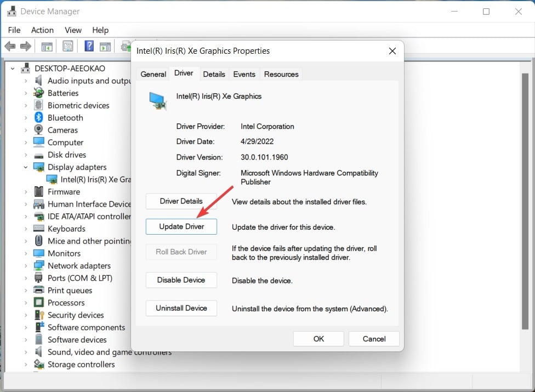Click the Ports (COM & LPT) icon
The image size is (535, 392).
click(x=38, y=278)
